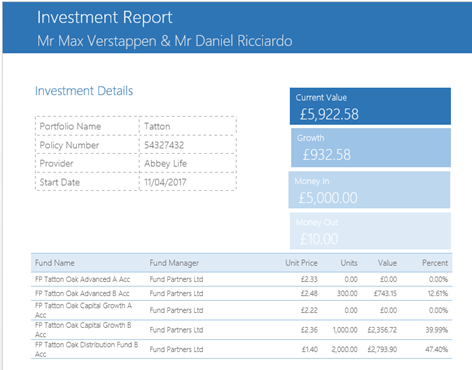Click the Investment Details section heading
The height and width of the screenshot is (370, 472).
point(84,91)
